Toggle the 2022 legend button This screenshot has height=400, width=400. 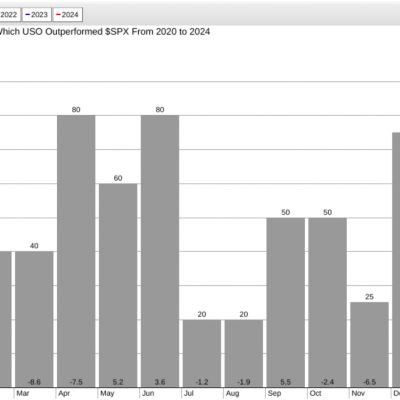(x=10, y=15)
